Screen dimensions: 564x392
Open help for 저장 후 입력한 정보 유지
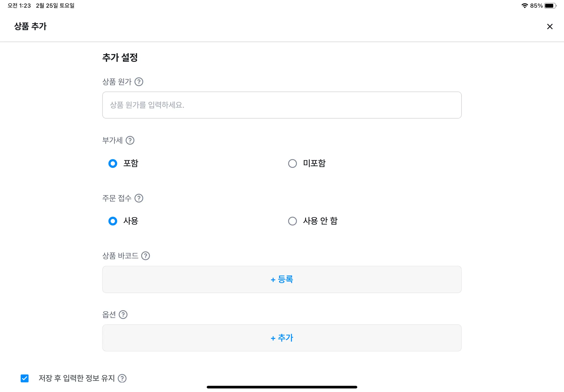coord(122,379)
